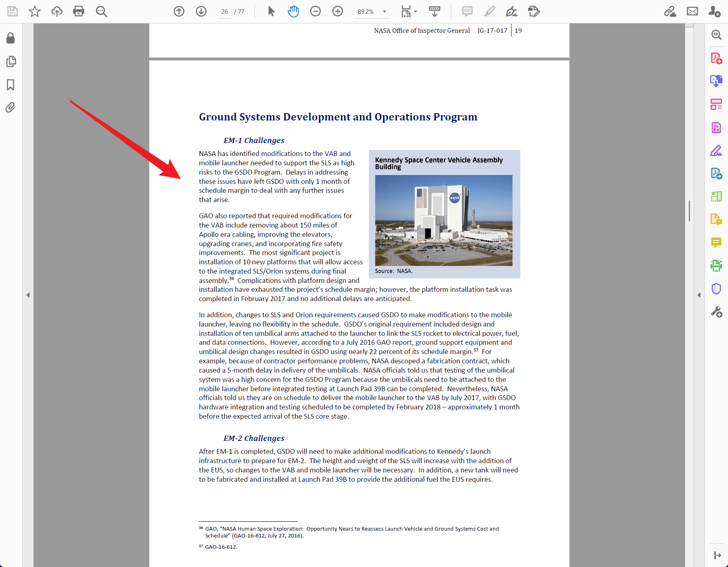Viewport: 728px width, 567px height.
Task: Open the Create PDF tool
Action: coord(716,58)
